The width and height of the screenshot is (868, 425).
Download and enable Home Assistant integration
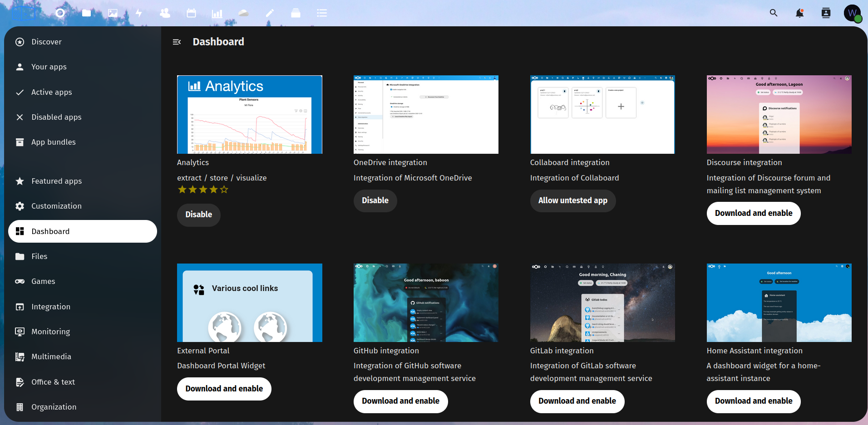click(754, 401)
